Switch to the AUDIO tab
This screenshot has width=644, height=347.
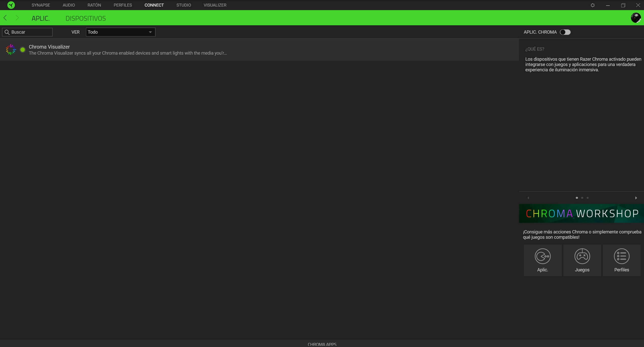click(69, 5)
